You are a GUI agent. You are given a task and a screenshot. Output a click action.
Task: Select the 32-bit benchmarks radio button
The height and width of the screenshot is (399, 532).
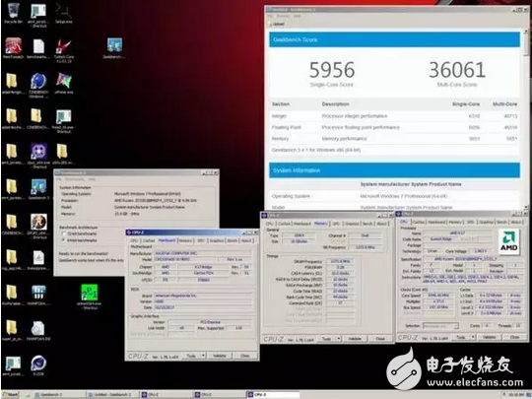pos(64,233)
